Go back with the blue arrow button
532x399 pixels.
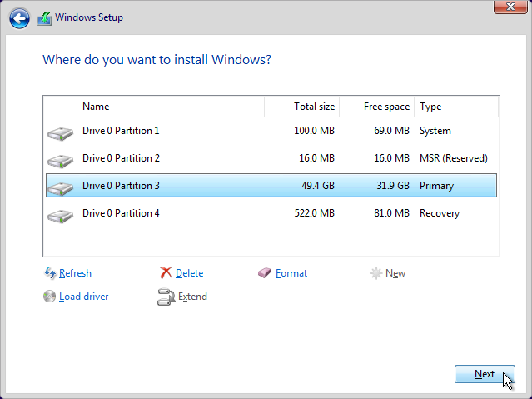(x=19, y=18)
